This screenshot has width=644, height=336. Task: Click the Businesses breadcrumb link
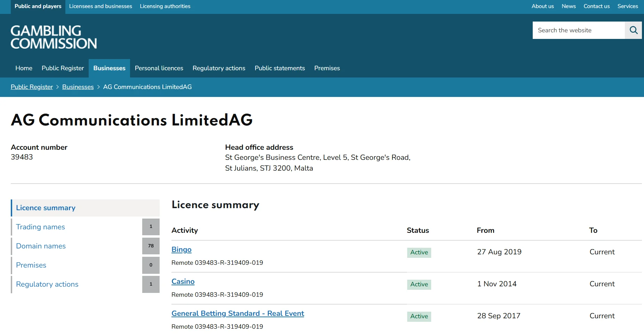click(78, 87)
